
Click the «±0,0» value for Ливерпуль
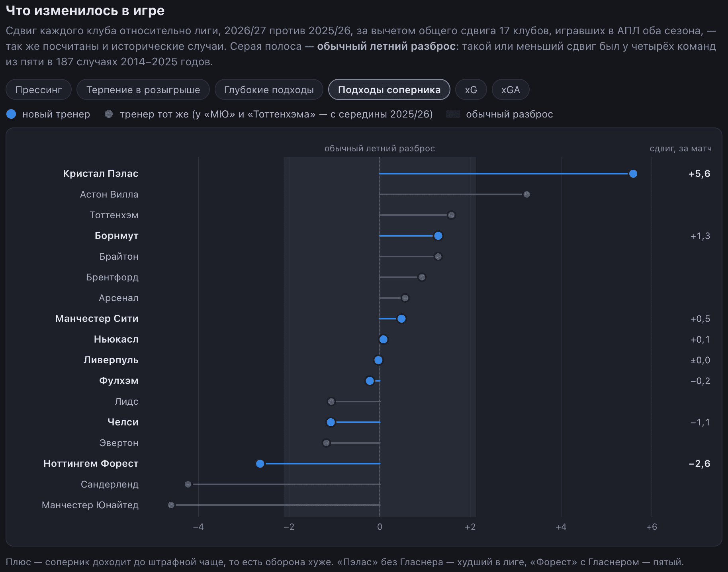[700, 360]
